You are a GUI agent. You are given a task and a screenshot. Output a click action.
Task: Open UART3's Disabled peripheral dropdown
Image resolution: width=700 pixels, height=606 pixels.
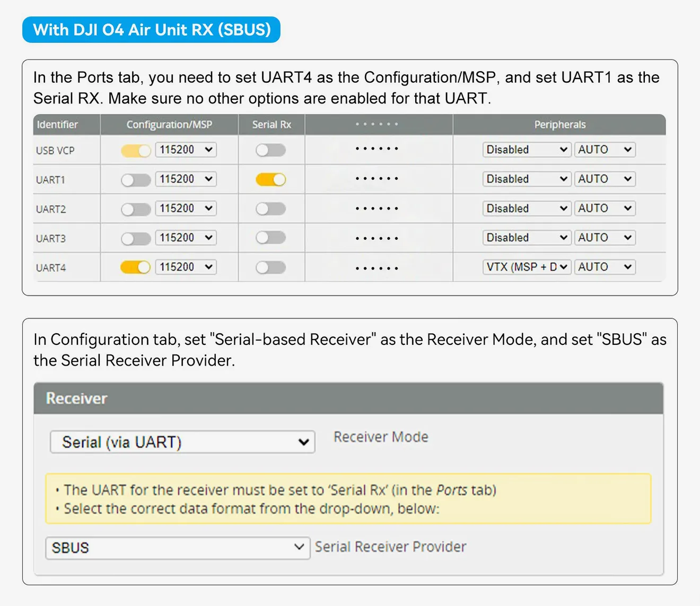(x=526, y=237)
